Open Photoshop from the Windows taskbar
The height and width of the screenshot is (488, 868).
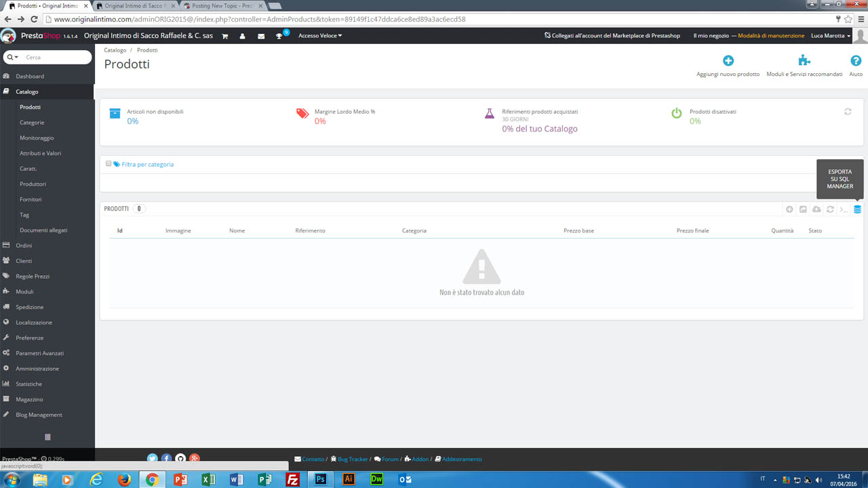click(x=321, y=479)
